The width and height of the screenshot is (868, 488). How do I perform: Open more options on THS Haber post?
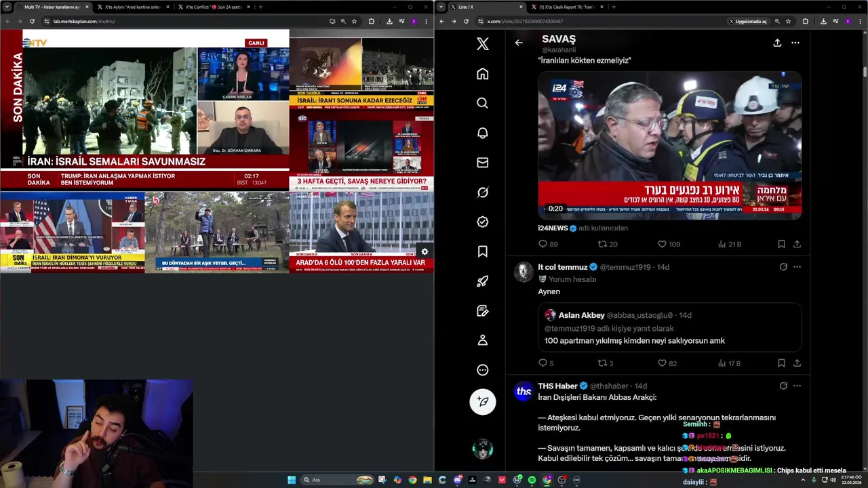coord(797,386)
